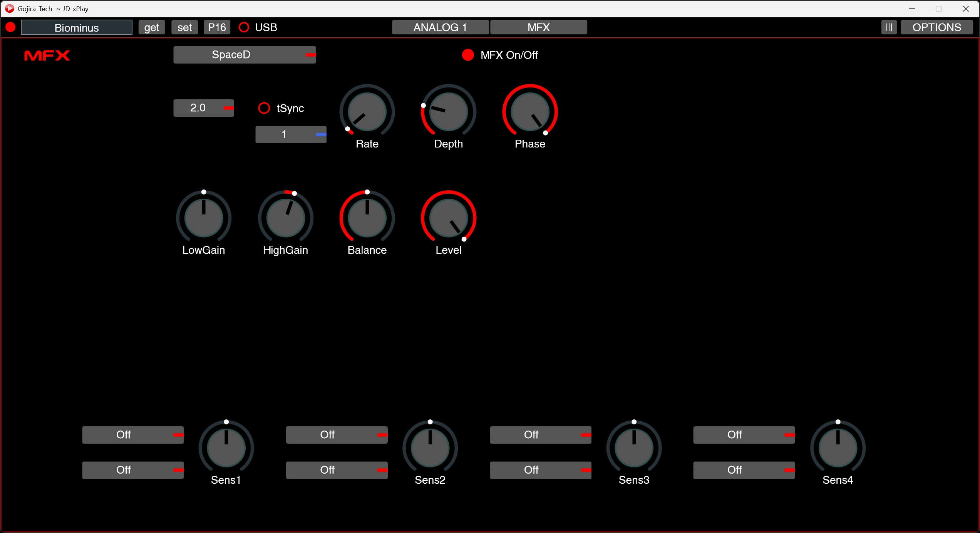Screen dimensions: 980x533
Task: Open the three-bar panel icon beside OPTIONS
Action: point(889,27)
